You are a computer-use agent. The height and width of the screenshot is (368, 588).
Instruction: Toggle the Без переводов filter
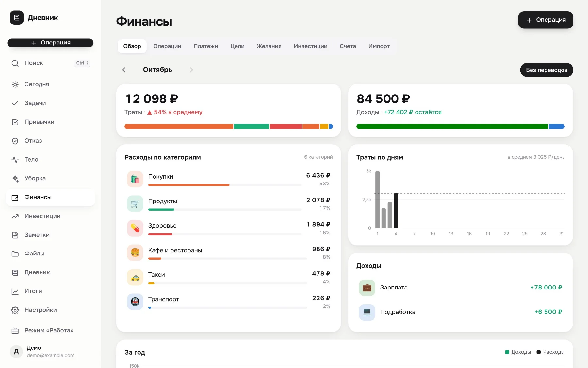coord(547,70)
